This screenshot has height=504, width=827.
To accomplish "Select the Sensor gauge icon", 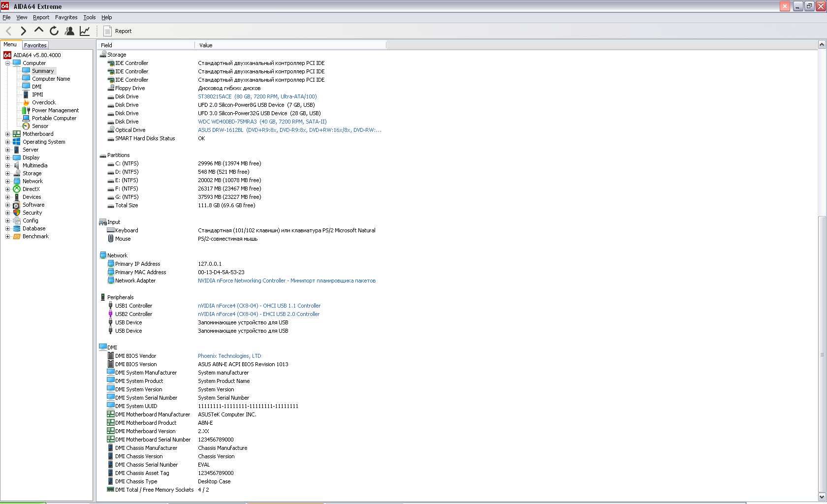I will [x=26, y=126].
